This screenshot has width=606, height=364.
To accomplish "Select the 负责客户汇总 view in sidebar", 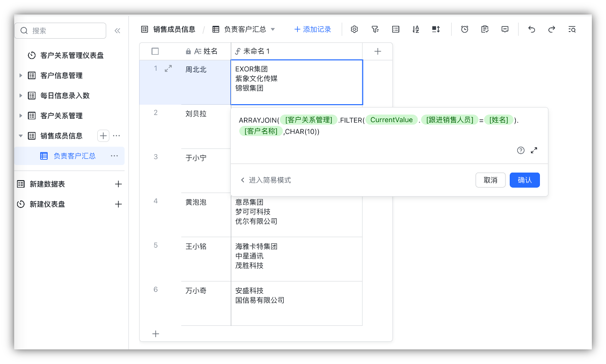I will [x=69, y=156].
